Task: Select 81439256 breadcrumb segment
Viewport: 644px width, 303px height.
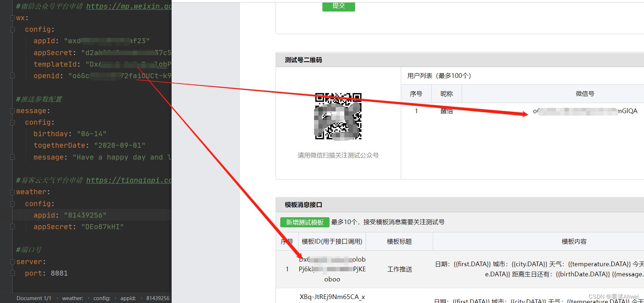Action: pos(158,298)
